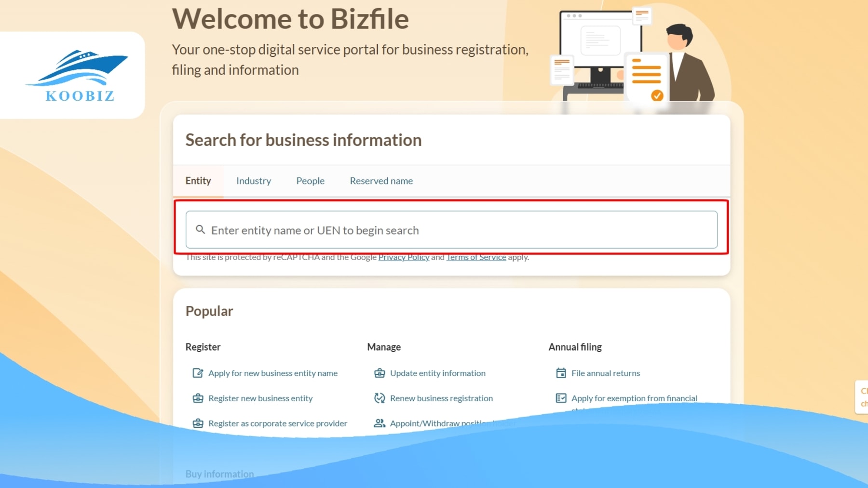Screen dimensions: 868x488
Task: Select File annual returns under Annual filing
Action: (x=605, y=372)
